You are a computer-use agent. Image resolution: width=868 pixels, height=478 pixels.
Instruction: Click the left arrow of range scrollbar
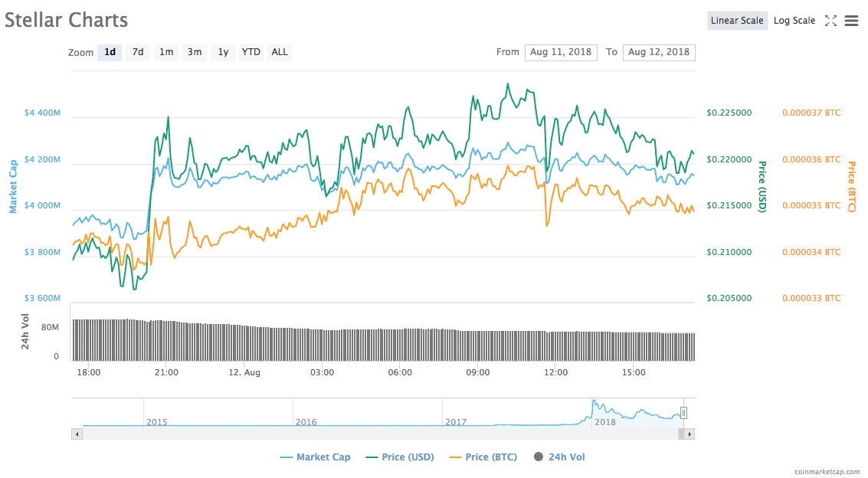coord(77,434)
